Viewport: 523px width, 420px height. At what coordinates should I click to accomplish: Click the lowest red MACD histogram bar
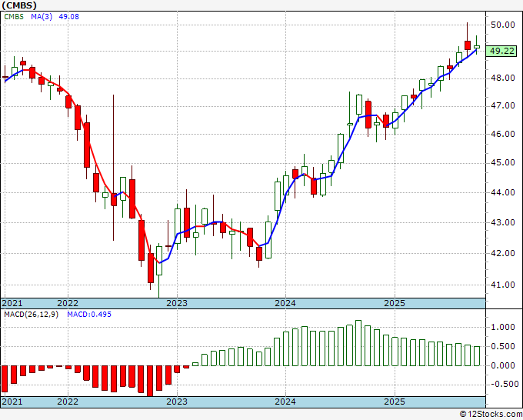tap(150, 381)
